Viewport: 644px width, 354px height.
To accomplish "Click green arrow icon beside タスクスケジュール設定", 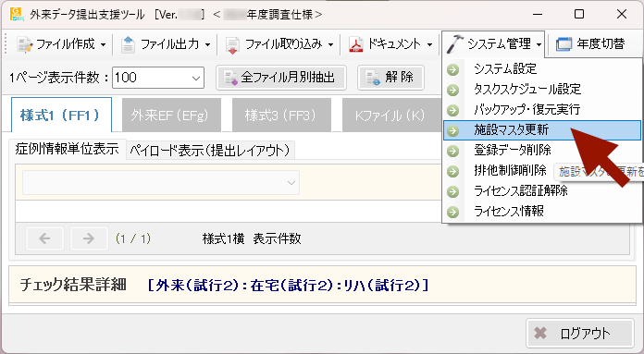I will point(453,90).
